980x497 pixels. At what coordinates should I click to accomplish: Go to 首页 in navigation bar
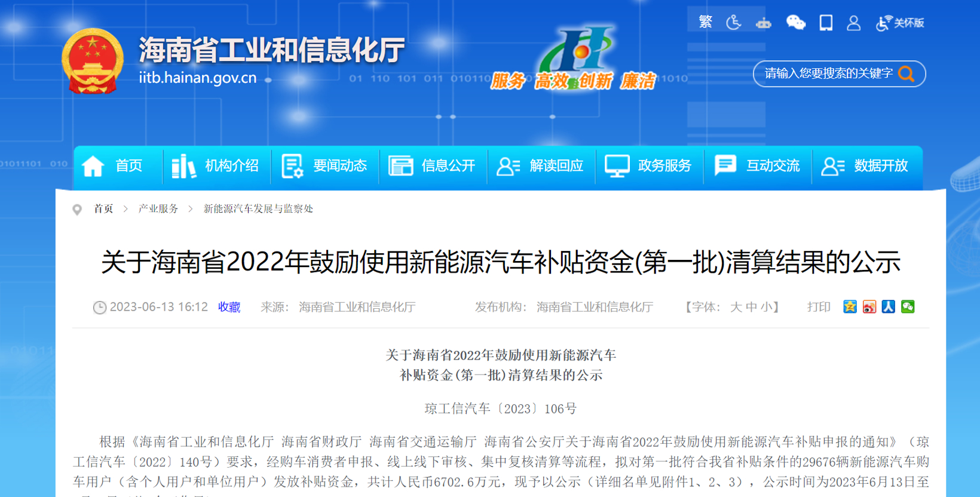click(x=114, y=166)
